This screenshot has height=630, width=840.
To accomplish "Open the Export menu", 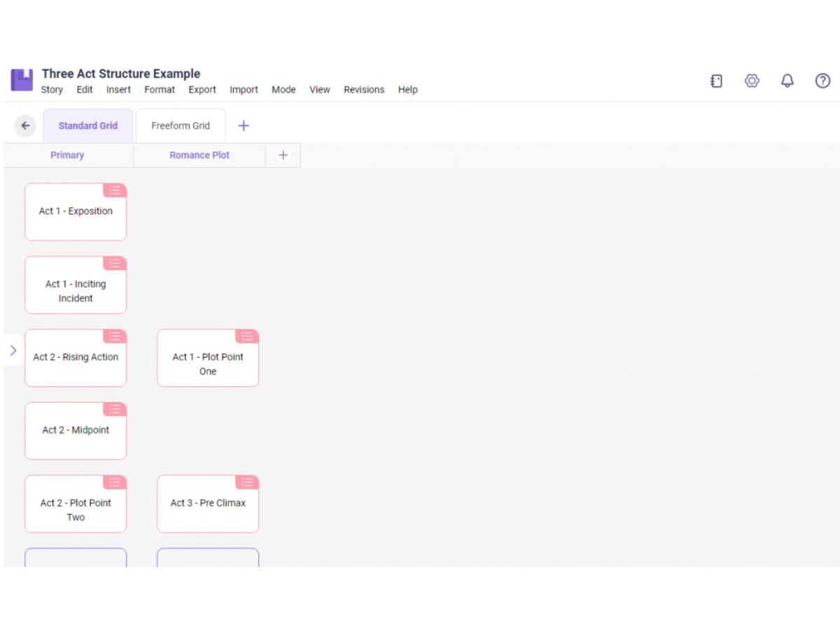I will pyautogui.click(x=202, y=90).
